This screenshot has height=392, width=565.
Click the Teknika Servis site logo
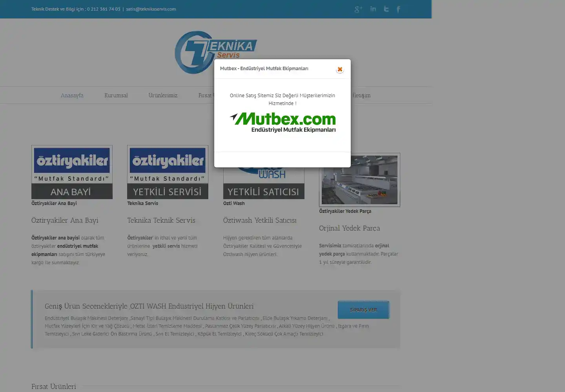click(216, 52)
